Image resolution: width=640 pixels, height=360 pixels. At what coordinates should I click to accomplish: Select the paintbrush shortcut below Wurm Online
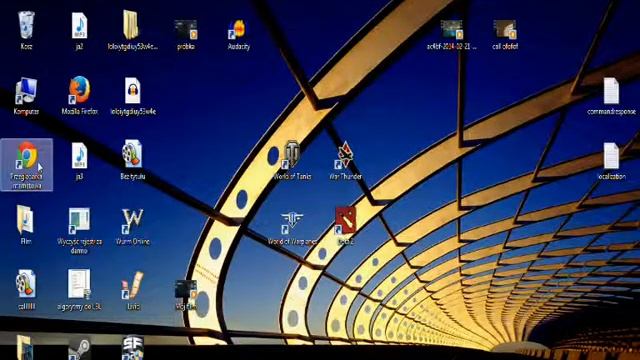133,285
